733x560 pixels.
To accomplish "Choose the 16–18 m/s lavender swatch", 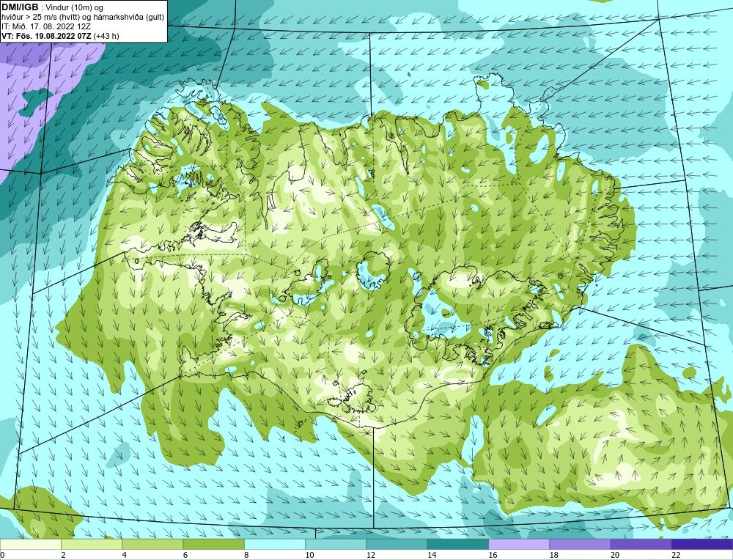I will click(519, 544).
